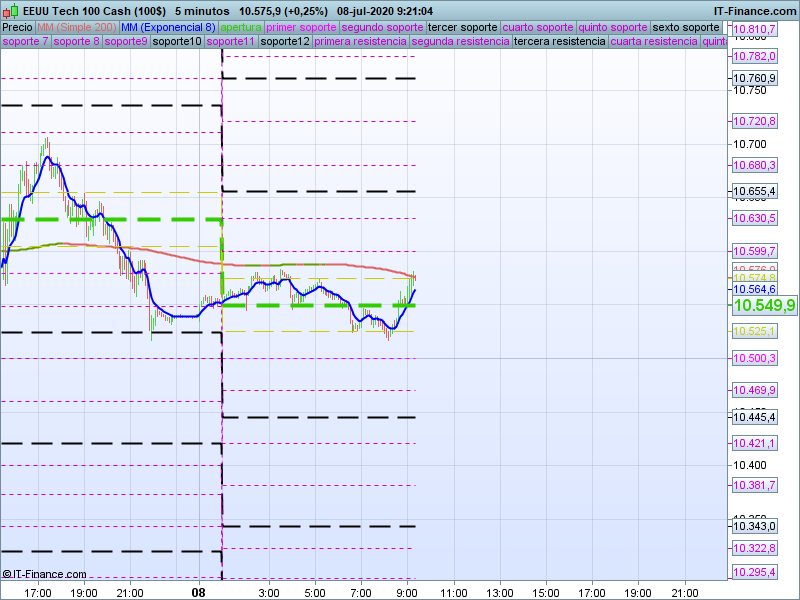
Task: Click the green 10.549,9 price label
Action: coord(764,306)
